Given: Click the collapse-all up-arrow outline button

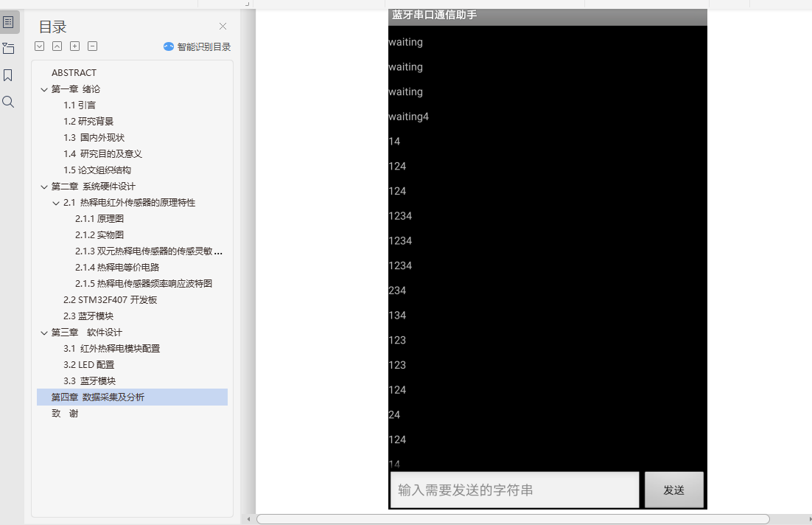Looking at the screenshot, I should 57,46.
